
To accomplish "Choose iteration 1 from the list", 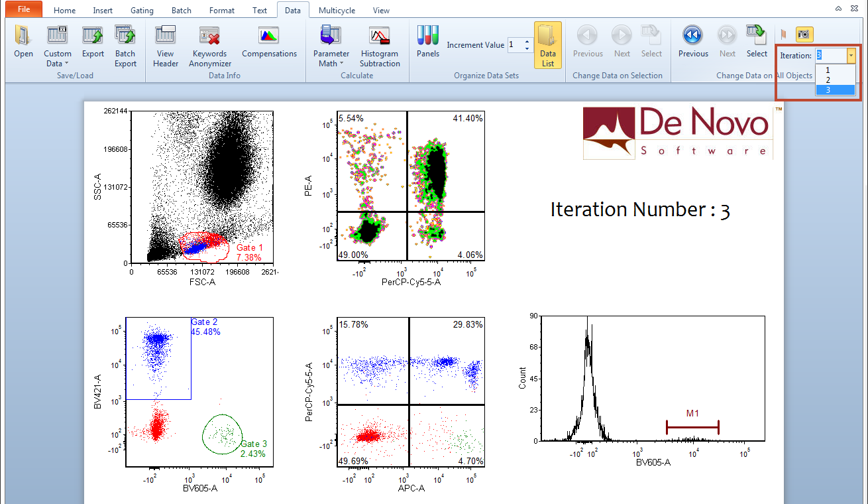I will [x=828, y=70].
